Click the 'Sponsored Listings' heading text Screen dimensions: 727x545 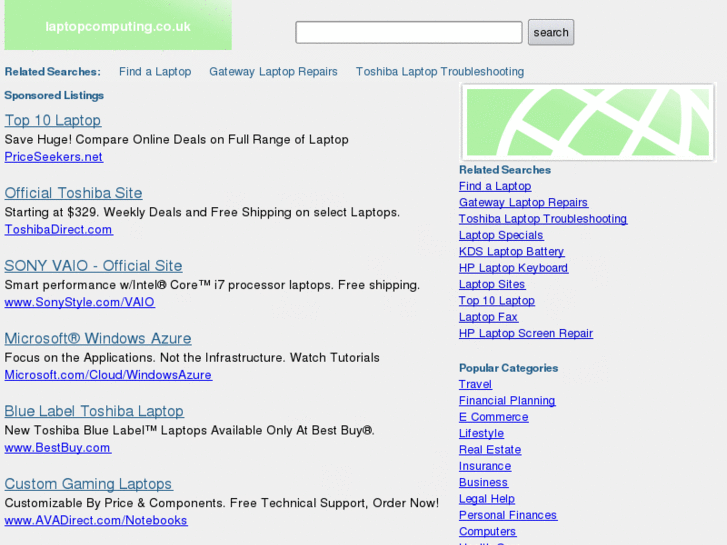[x=54, y=95]
